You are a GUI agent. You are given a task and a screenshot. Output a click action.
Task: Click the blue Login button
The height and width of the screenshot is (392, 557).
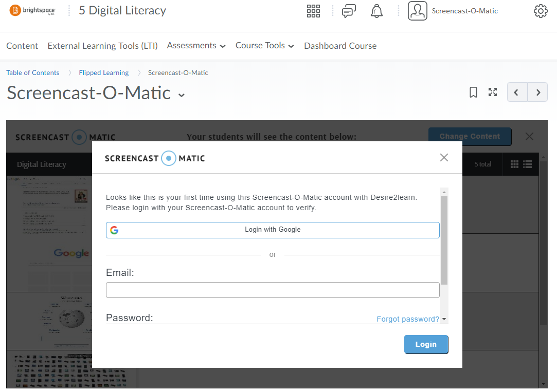(x=426, y=344)
